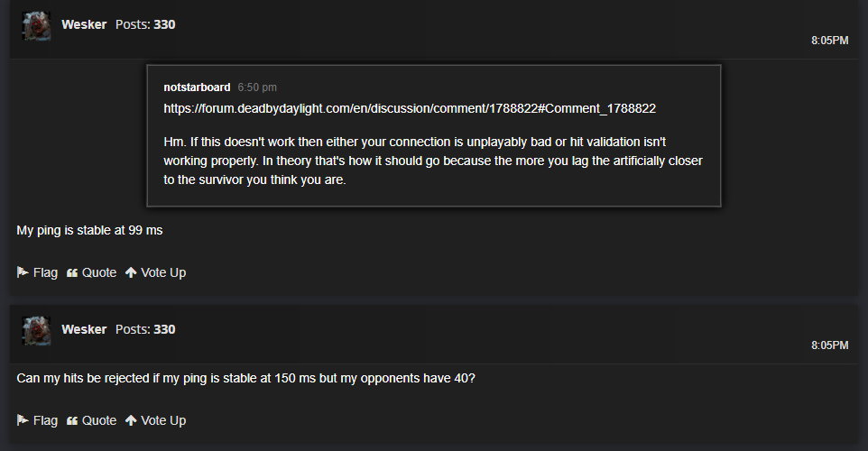Click the Flag label on the first post

tap(45, 272)
